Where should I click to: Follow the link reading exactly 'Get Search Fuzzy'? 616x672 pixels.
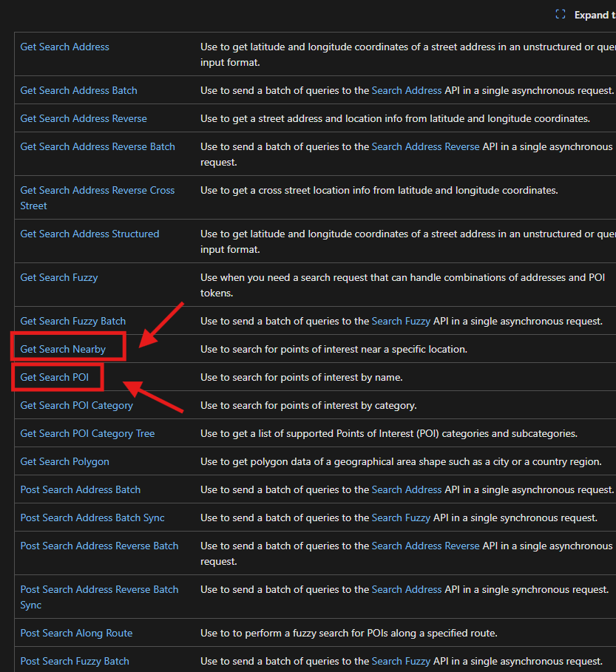point(59,277)
